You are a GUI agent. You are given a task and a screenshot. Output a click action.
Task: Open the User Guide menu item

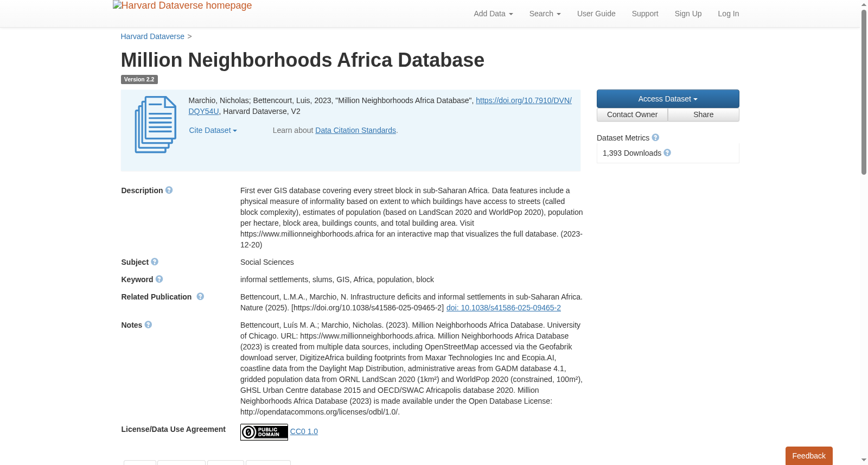[596, 14]
